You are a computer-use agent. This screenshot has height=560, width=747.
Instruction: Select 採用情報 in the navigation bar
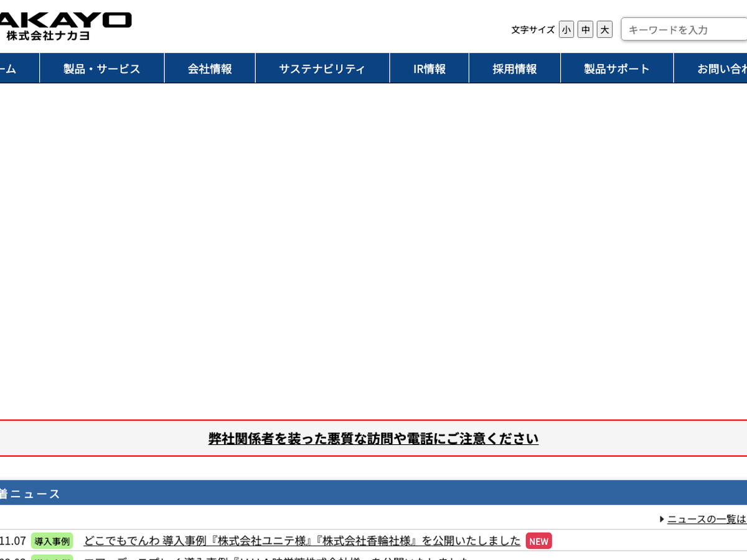(514, 69)
